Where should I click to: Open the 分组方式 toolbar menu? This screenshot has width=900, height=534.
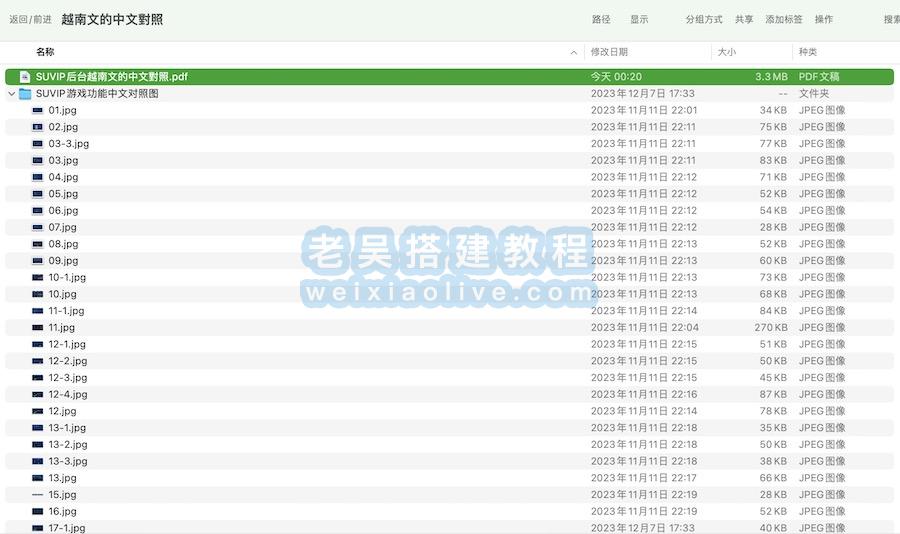click(704, 20)
